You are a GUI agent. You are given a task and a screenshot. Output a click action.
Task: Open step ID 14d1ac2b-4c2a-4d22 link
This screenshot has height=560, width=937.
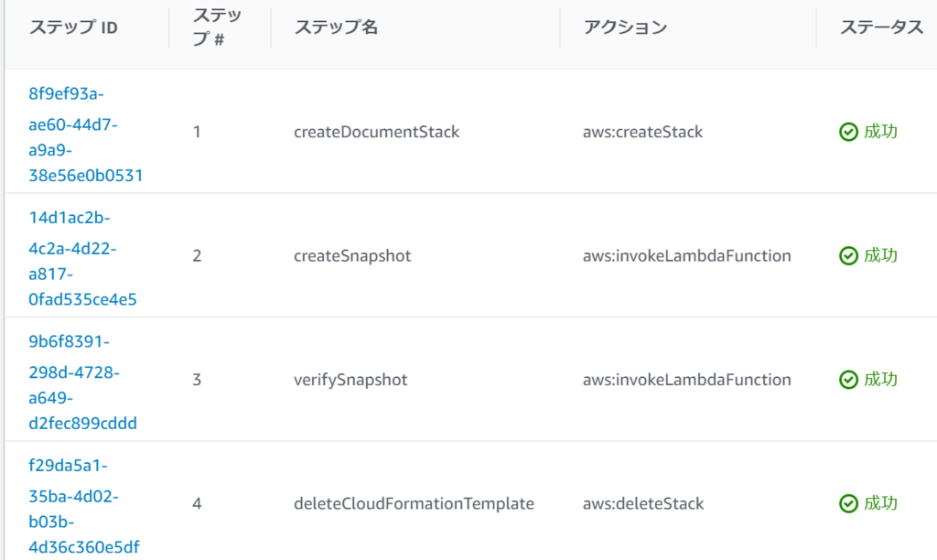click(x=82, y=258)
